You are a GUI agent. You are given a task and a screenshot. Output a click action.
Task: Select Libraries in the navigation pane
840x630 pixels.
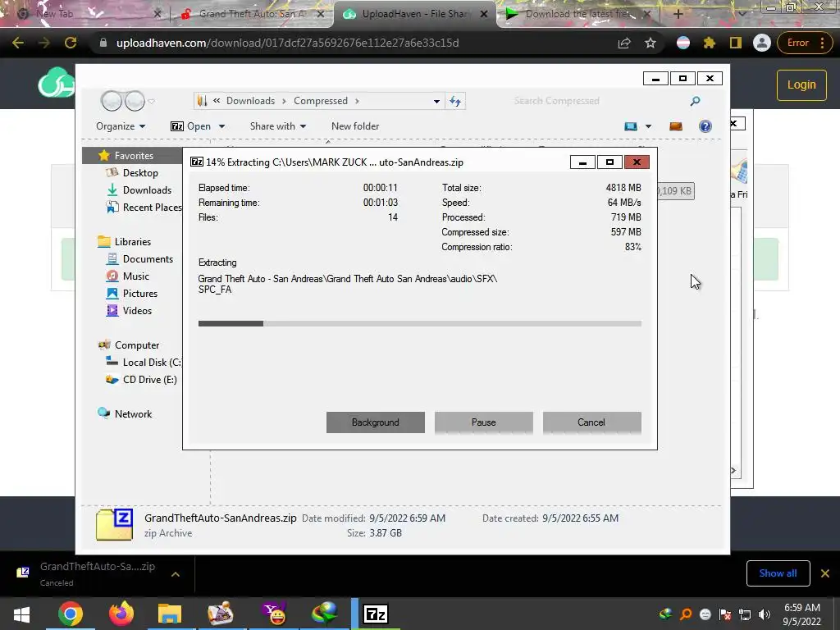pos(132,242)
